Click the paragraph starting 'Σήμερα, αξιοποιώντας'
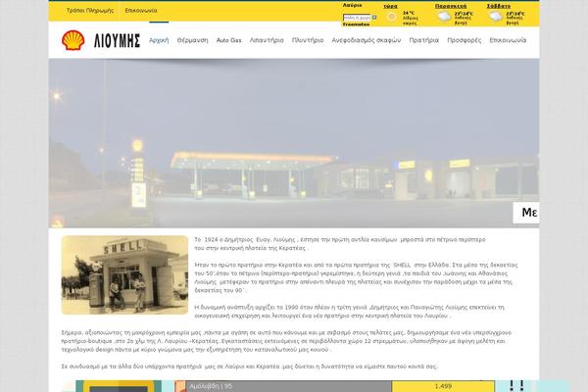 point(286,341)
